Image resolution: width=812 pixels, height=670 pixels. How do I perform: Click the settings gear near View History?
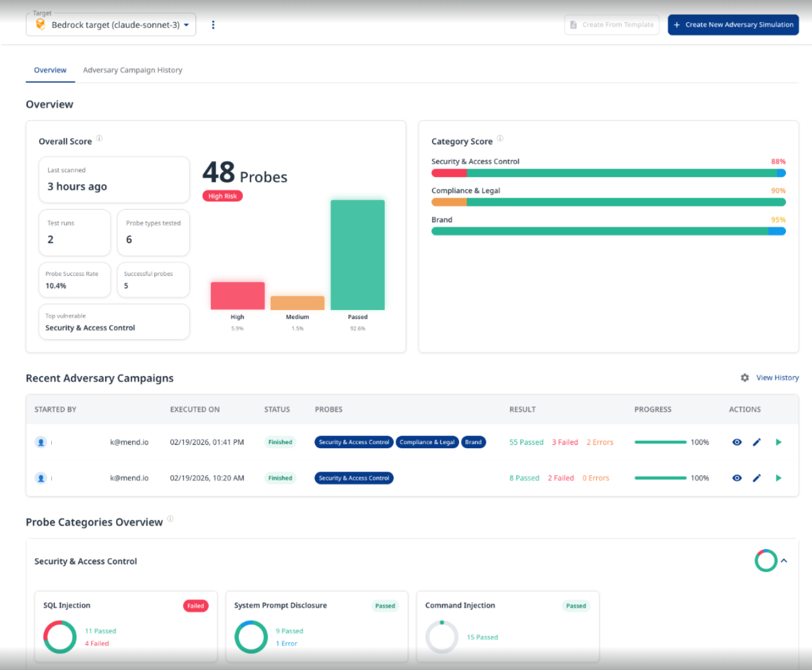(x=745, y=378)
